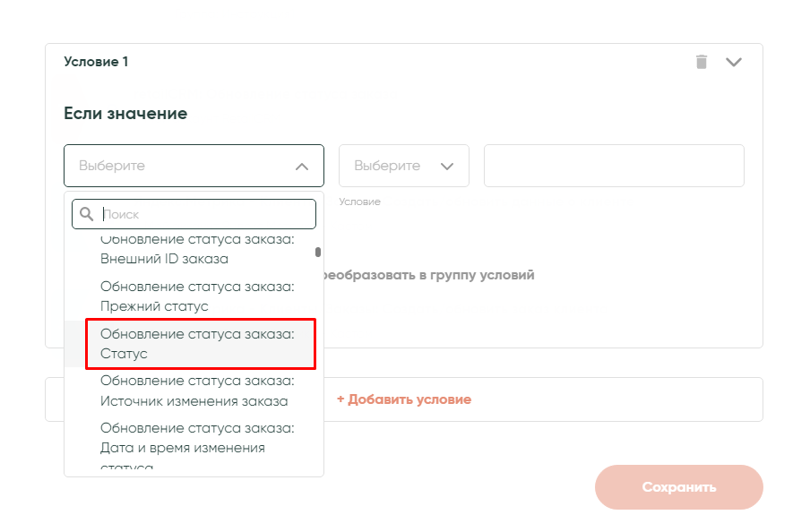Click the 'Условие' caption under the dropdown
810x532 pixels.
(359, 202)
